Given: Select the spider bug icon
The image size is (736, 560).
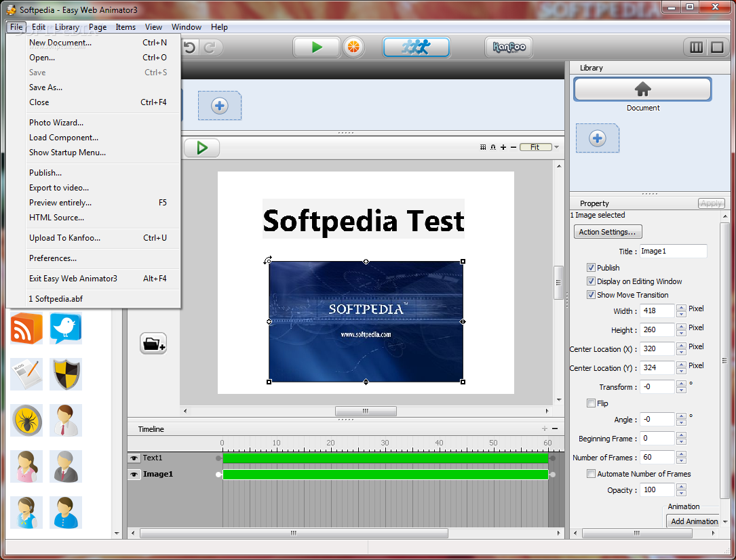Looking at the screenshot, I should [26, 420].
